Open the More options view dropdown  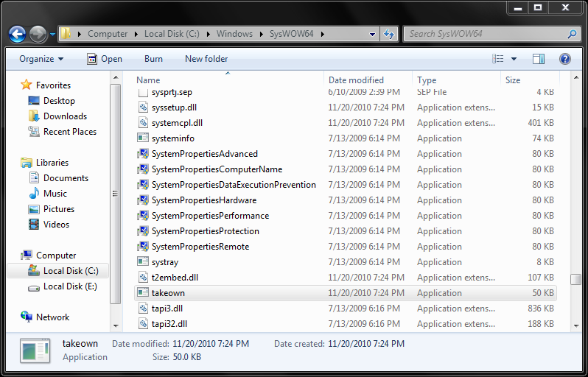coord(514,59)
